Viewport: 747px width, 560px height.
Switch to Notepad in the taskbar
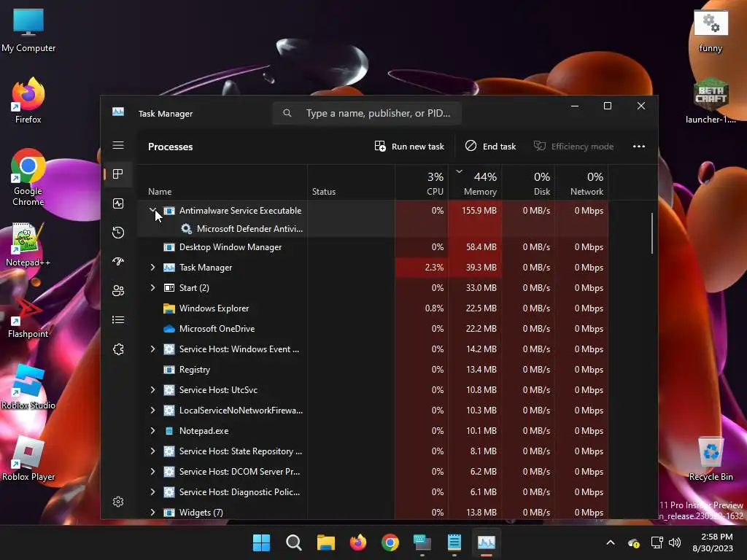point(454,542)
